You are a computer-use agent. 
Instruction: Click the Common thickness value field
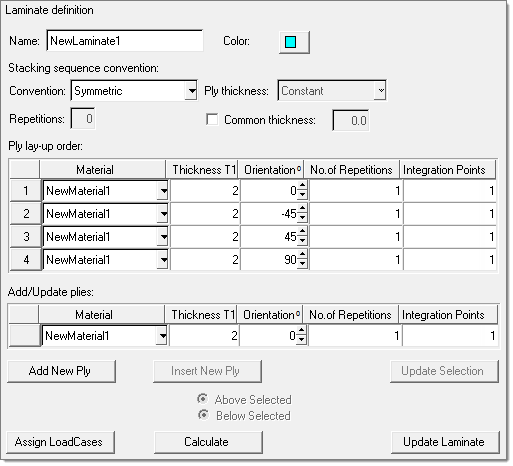(351, 120)
